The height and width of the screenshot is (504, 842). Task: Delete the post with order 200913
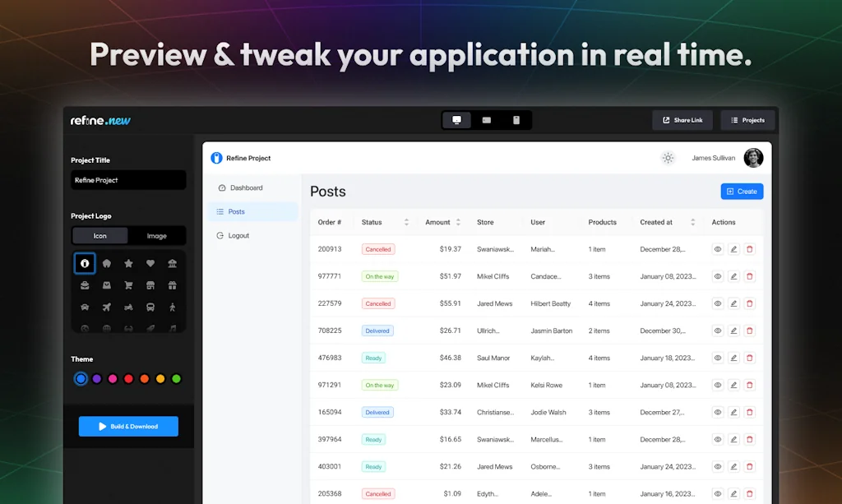(749, 248)
